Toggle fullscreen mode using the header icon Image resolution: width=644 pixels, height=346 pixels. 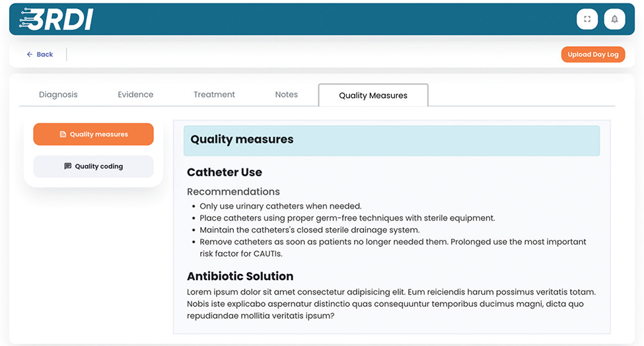click(x=587, y=19)
